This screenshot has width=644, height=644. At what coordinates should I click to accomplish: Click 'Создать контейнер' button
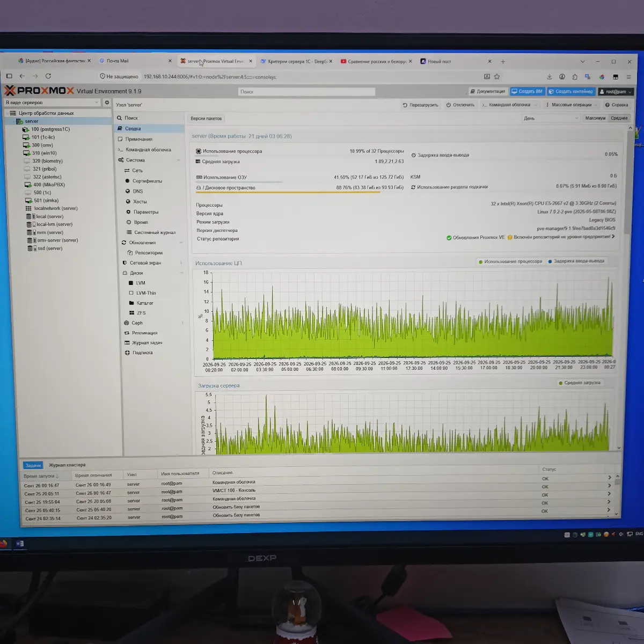point(571,92)
